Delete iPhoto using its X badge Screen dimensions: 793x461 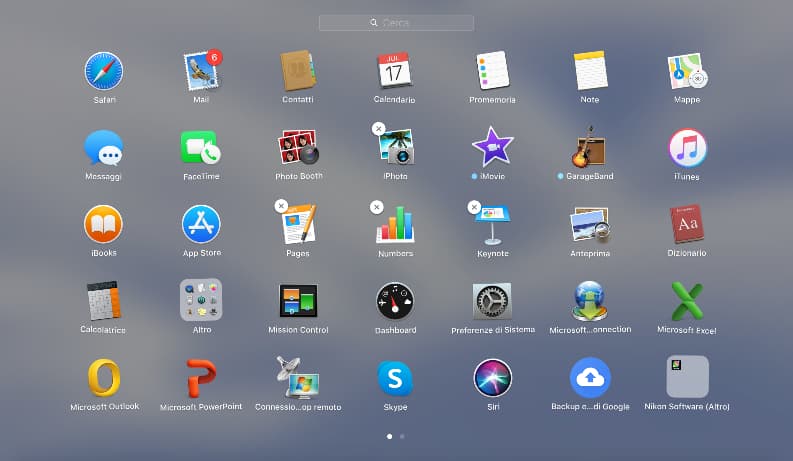[378, 128]
